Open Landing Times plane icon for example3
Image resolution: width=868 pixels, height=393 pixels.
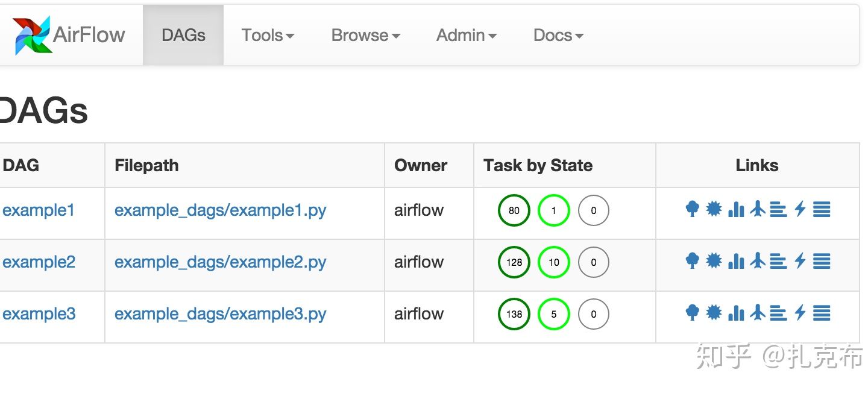click(758, 313)
